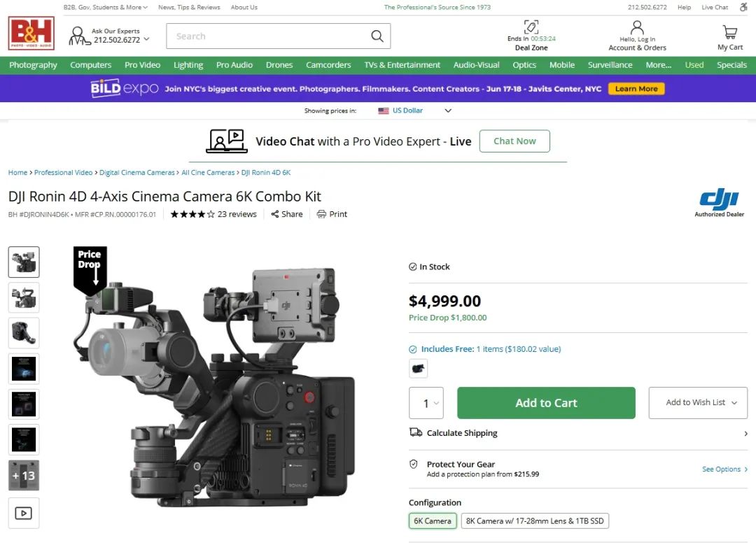Open the Deal Zone tag icon
756x545 pixels.
[531, 27]
